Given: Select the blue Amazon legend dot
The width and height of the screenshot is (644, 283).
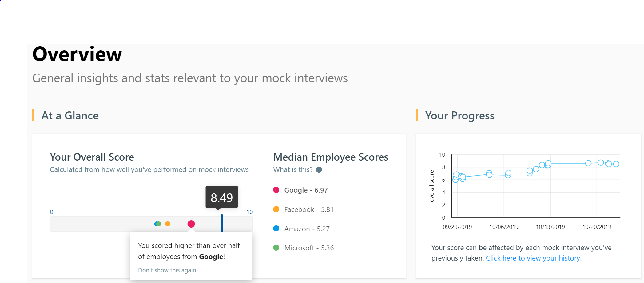Looking at the screenshot, I should click(x=276, y=229).
